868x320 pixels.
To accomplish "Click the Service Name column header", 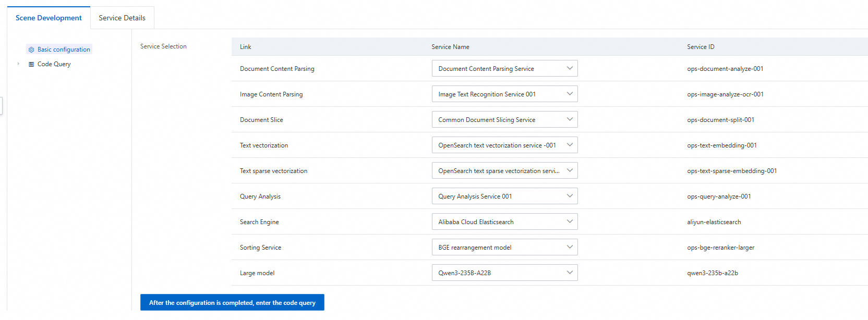I will [x=450, y=47].
